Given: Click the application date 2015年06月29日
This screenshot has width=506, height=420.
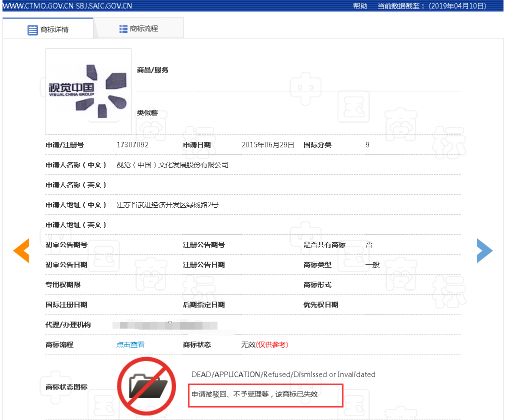Looking at the screenshot, I should click(x=268, y=145).
